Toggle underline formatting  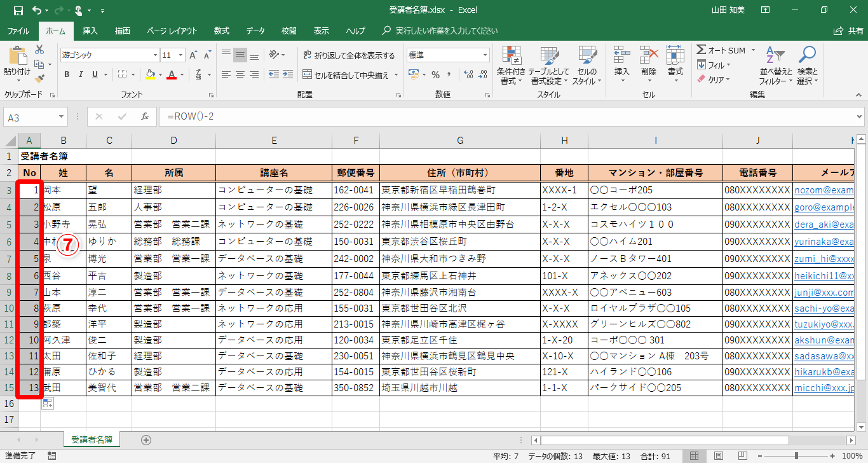[96, 74]
